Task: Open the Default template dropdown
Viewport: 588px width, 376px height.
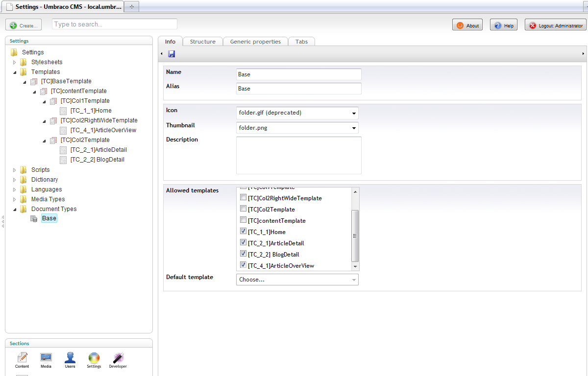Action: pos(297,280)
